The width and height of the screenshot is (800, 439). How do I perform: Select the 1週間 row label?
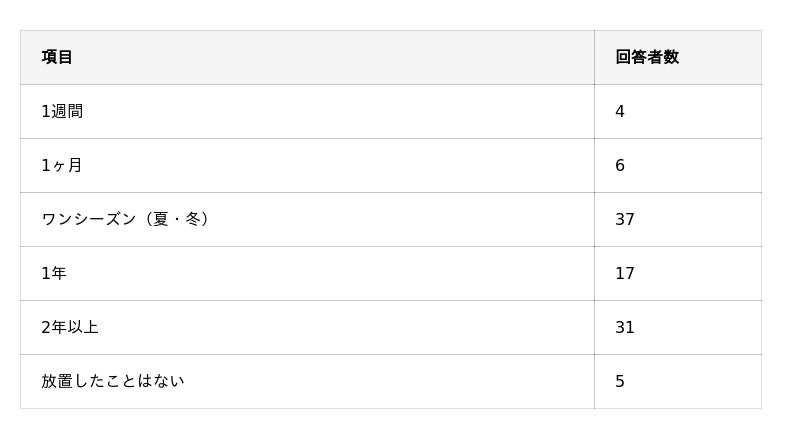point(62,111)
